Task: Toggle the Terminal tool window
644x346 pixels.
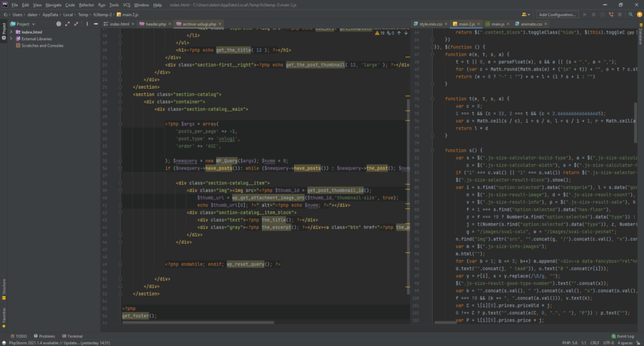Action: pyautogui.click(x=72, y=337)
